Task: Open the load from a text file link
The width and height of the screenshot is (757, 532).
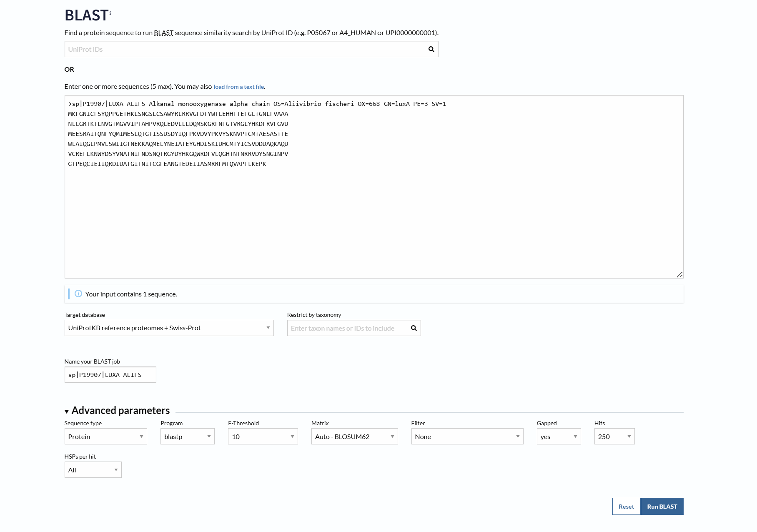Action: [x=238, y=87]
